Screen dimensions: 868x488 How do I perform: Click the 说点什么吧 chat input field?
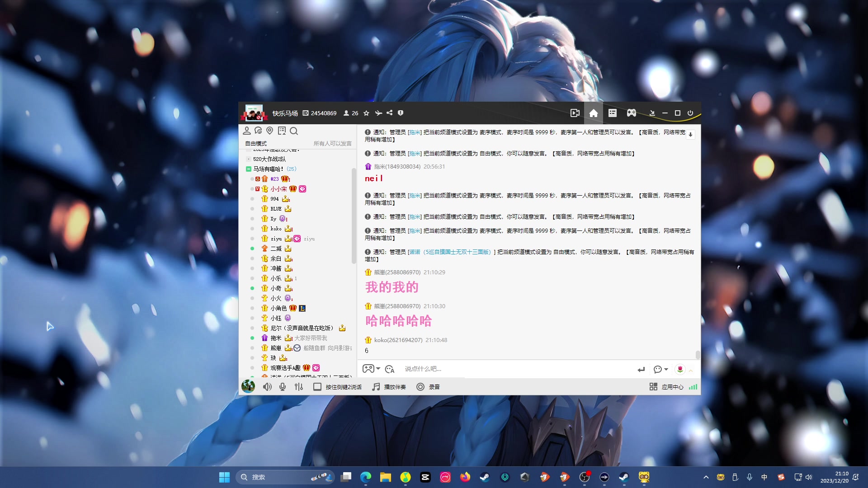point(497,369)
